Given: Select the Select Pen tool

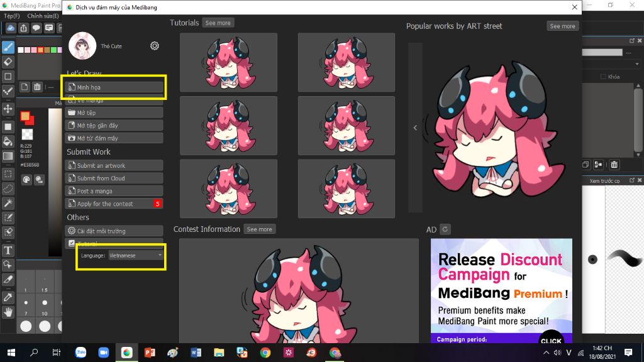Looking at the screenshot, I should click(8, 217).
